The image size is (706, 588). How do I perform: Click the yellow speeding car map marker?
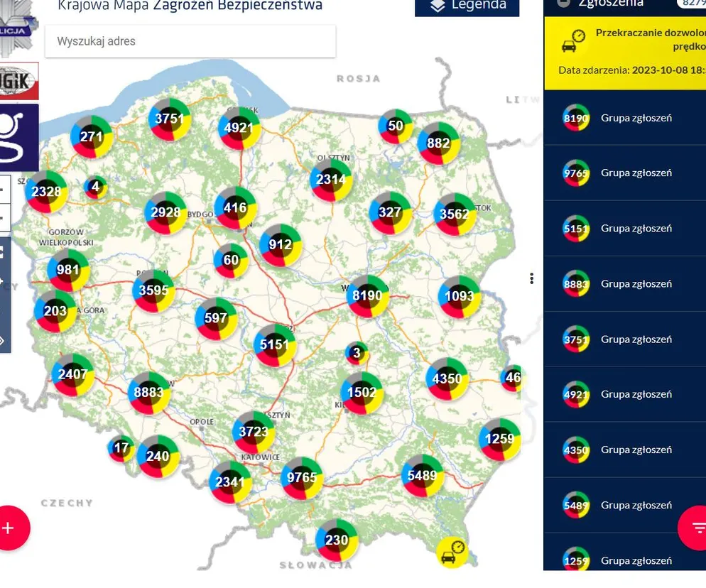click(x=452, y=552)
